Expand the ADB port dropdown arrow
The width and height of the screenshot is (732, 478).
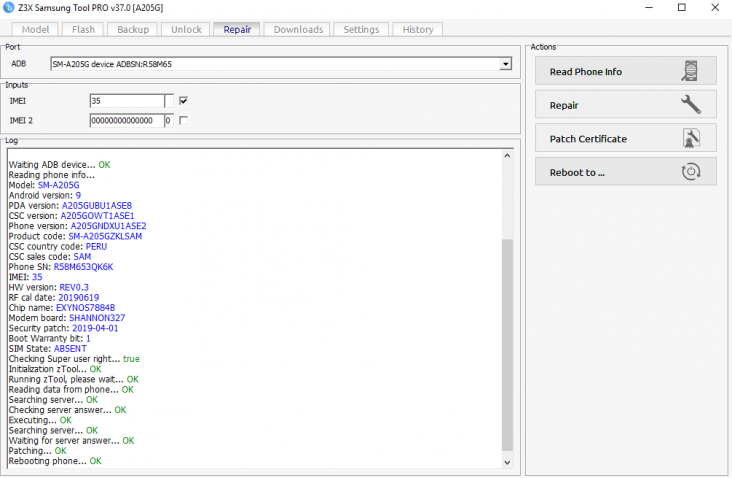pos(505,64)
